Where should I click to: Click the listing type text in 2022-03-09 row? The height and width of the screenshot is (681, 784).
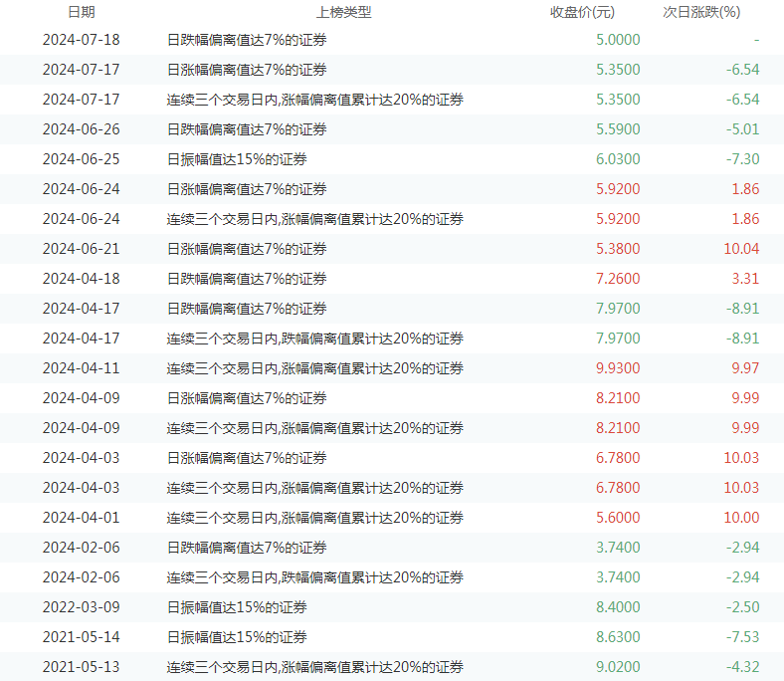coord(237,607)
